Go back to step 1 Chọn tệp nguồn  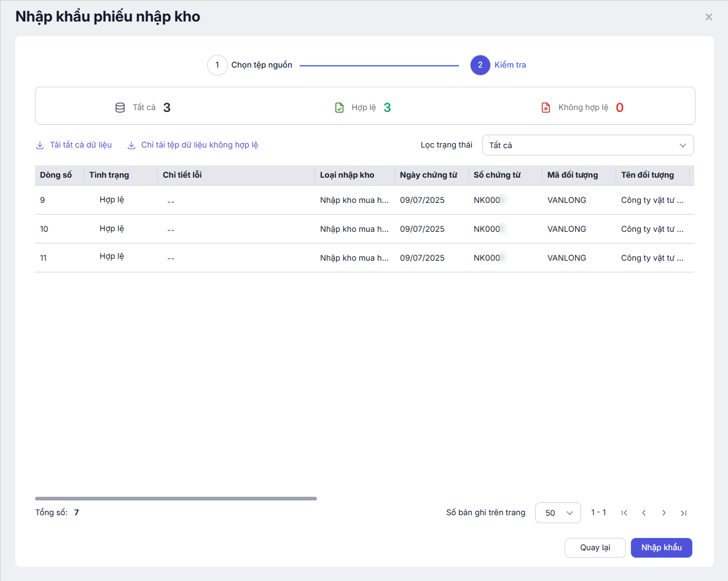[x=217, y=65]
